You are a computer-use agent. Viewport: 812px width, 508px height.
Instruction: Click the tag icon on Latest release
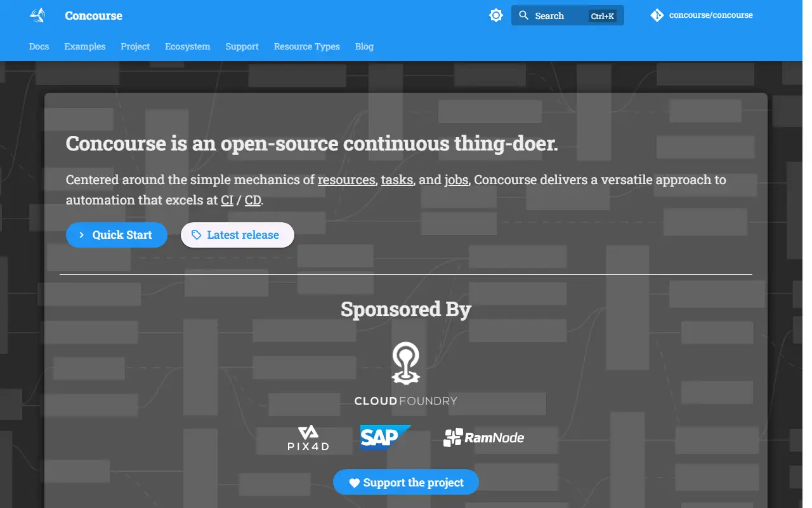point(197,235)
